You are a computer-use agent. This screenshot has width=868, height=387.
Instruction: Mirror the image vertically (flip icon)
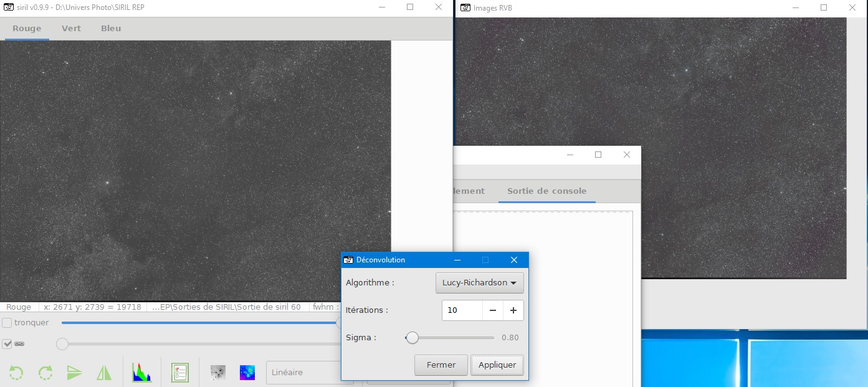[x=74, y=373]
